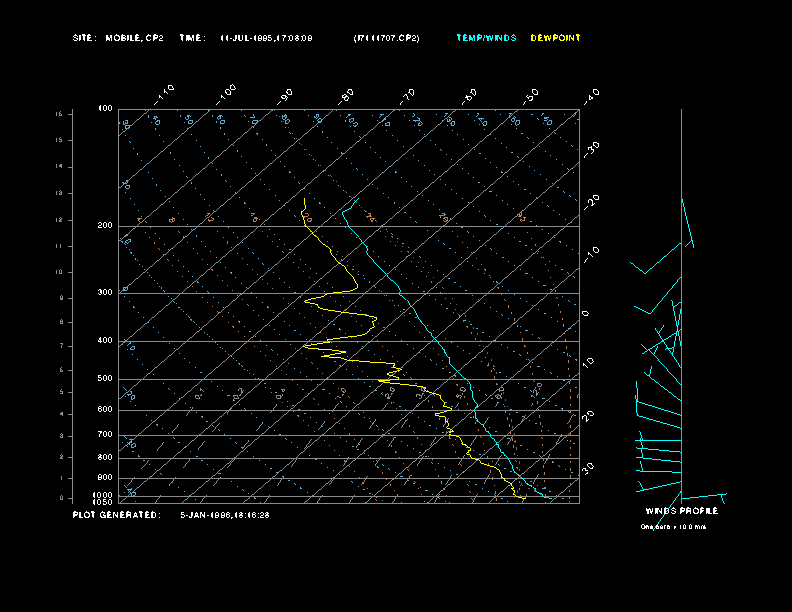Screen dimensions: 792x612
Task: Click the 9 km height axis tick label
Action: click(x=62, y=298)
